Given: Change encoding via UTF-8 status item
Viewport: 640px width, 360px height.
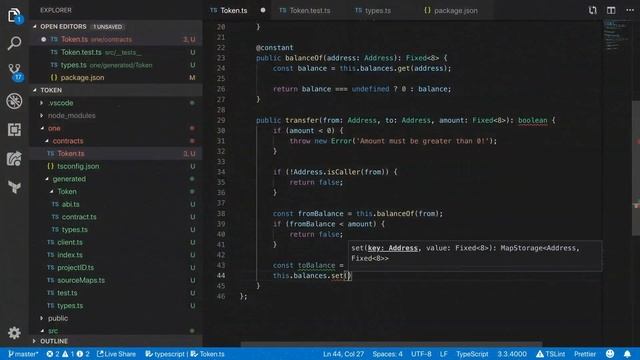Looking at the screenshot, I should click(421, 354).
